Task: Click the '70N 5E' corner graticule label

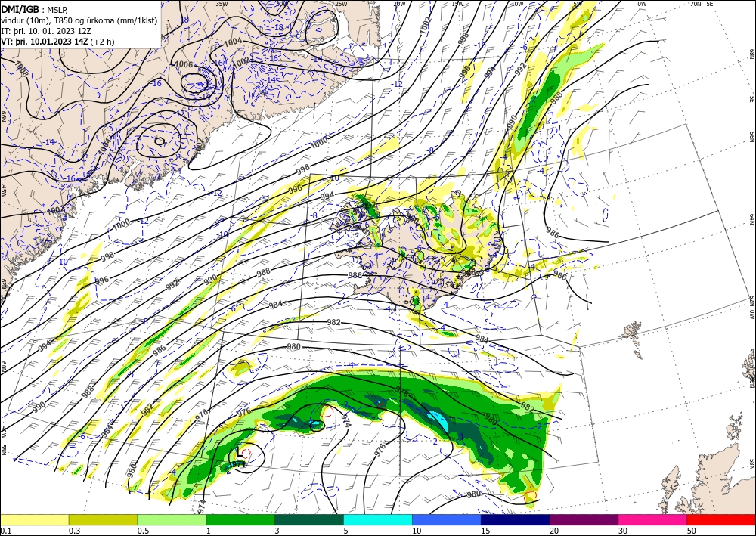Action: 702,4
